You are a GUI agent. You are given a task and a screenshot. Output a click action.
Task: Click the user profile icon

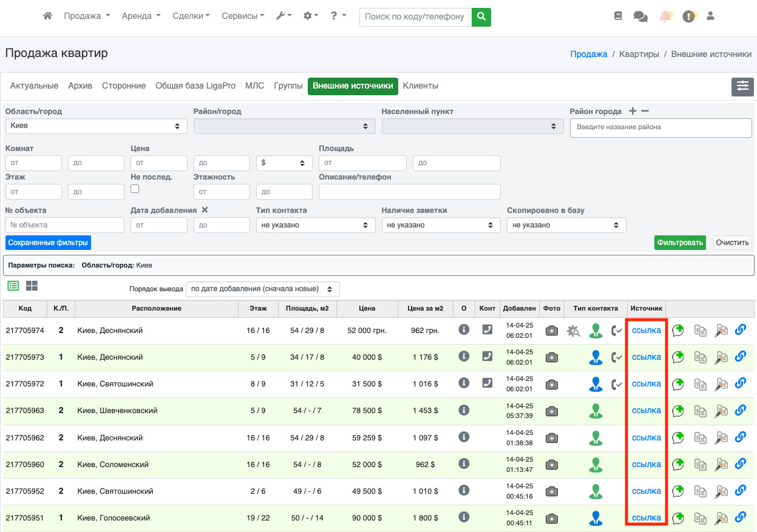(x=710, y=16)
